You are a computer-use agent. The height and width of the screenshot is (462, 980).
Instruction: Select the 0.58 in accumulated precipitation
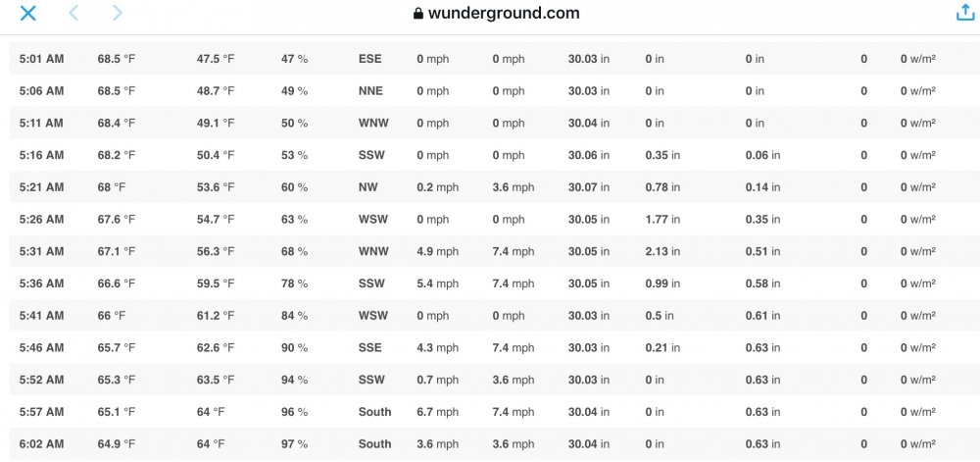(x=762, y=283)
